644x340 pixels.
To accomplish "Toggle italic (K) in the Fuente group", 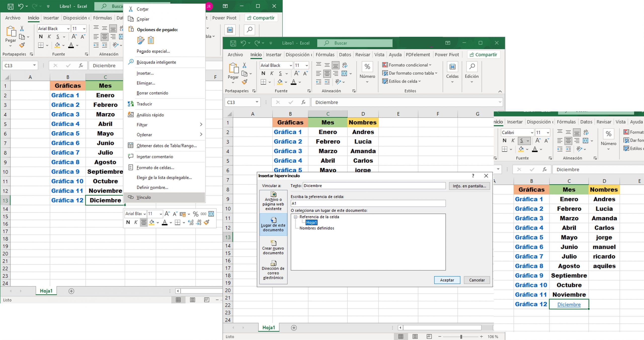I will click(271, 74).
